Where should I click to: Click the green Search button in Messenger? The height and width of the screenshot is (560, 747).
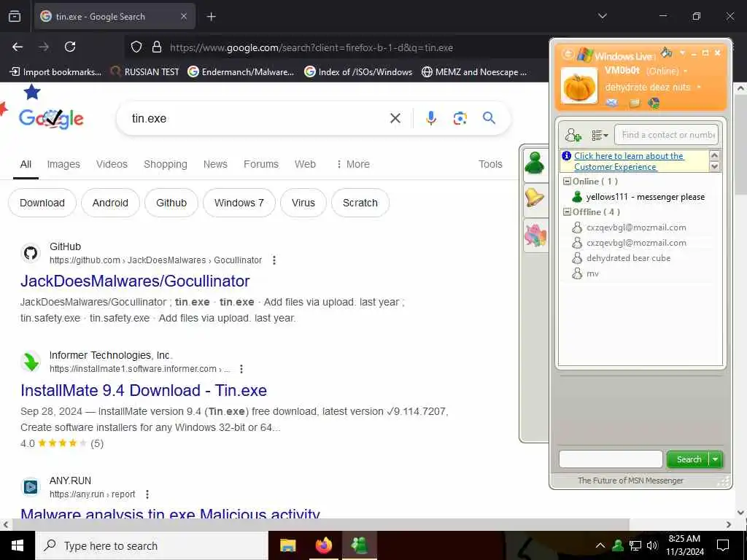tap(689, 459)
